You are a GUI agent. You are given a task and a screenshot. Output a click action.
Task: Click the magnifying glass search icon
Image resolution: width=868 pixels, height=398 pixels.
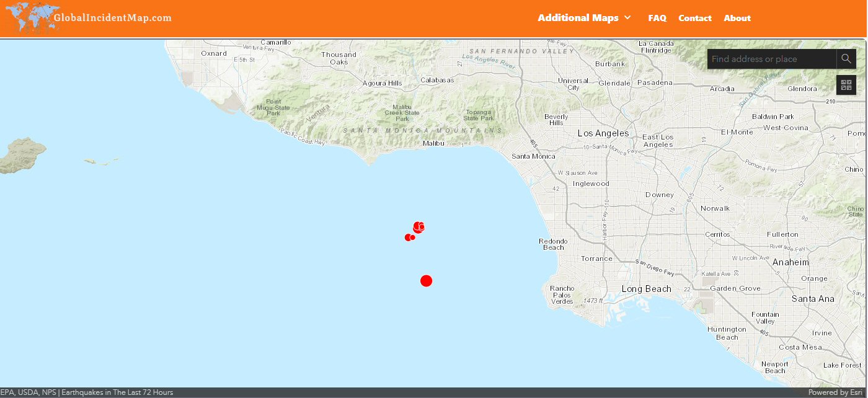pyautogui.click(x=846, y=59)
